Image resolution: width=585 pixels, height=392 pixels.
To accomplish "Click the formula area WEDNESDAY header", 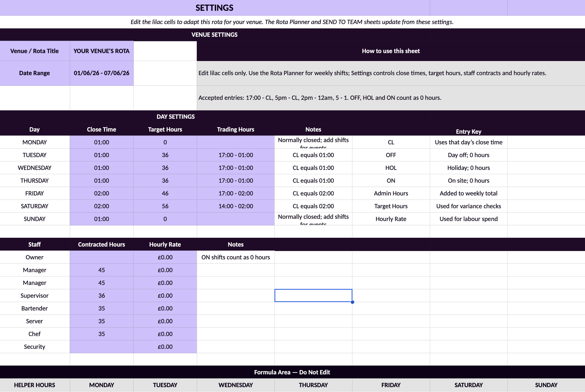I will point(236,385).
